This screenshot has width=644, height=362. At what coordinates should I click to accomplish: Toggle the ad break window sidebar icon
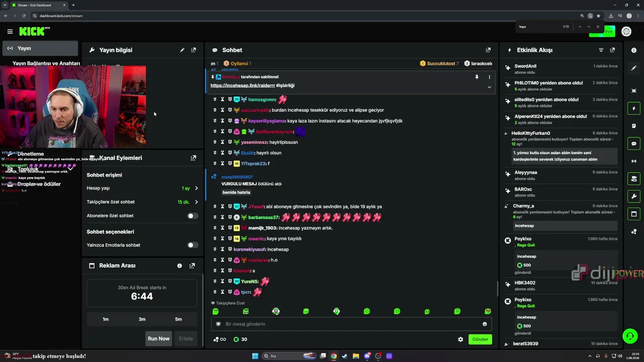coord(634,214)
